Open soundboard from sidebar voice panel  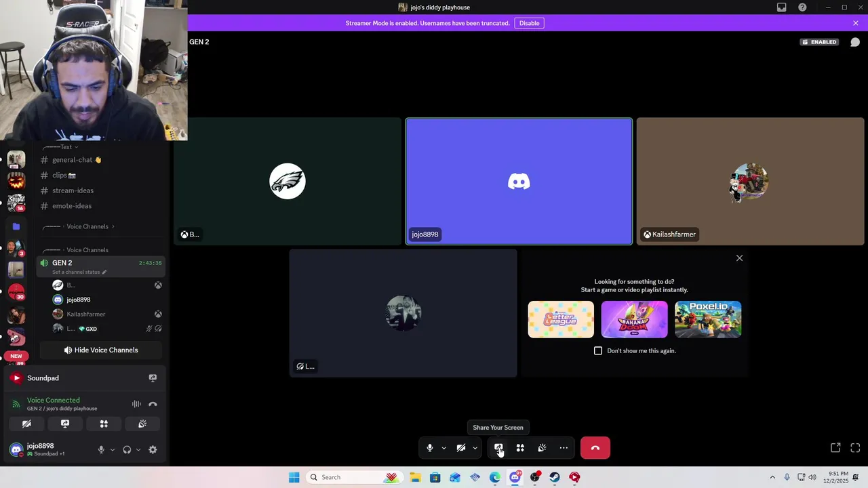tap(142, 424)
